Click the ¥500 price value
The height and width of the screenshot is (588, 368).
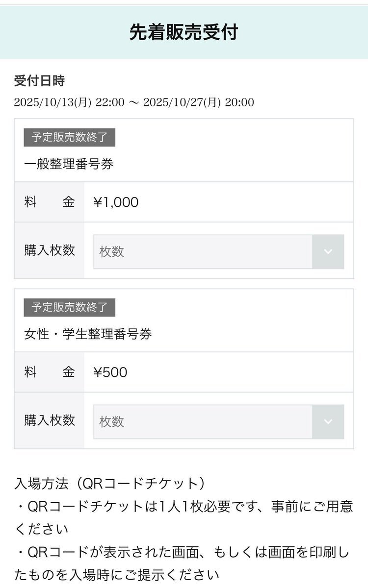[x=110, y=372]
